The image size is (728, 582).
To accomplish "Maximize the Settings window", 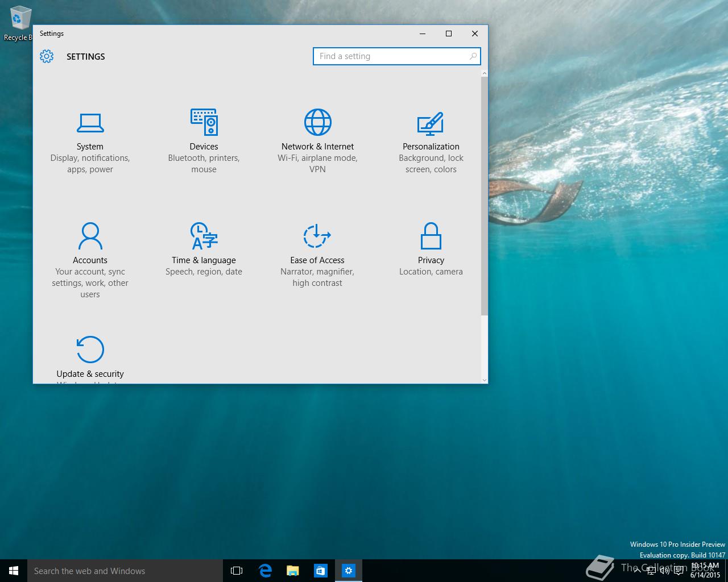I will point(449,34).
